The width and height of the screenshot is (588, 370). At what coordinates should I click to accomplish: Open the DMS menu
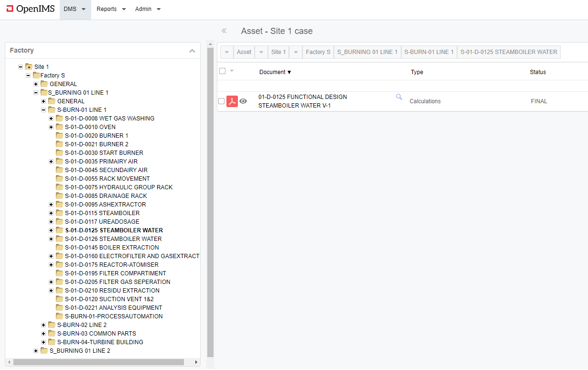75,9
